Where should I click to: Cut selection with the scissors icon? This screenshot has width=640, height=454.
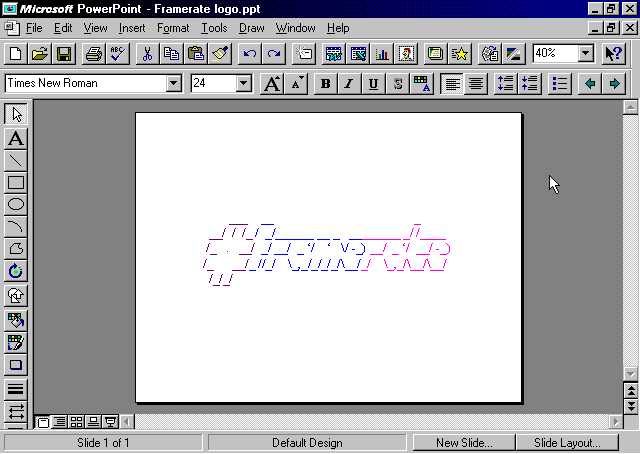147,53
